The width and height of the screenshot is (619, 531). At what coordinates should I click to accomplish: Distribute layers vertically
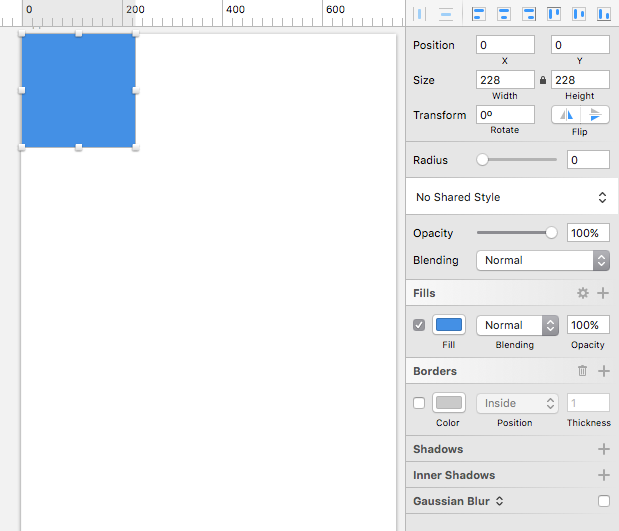tap(446, 14)
